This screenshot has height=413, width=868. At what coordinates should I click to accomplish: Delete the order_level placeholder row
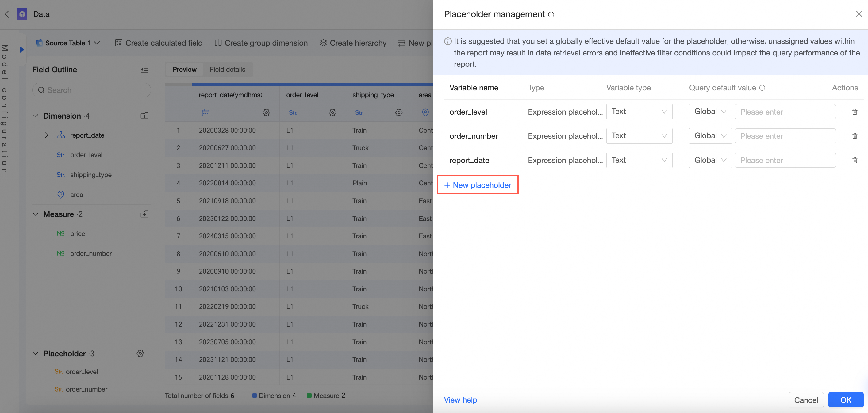[855, 112]
